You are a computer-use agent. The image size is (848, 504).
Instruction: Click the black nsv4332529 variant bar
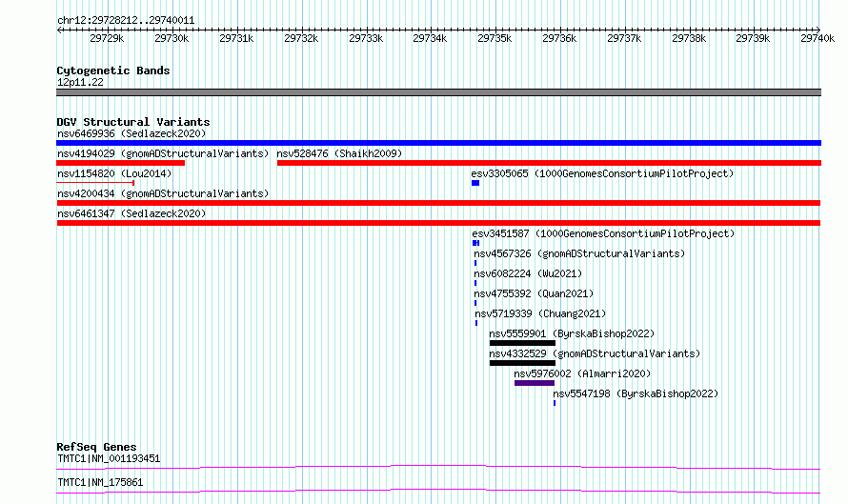[522, 363]
